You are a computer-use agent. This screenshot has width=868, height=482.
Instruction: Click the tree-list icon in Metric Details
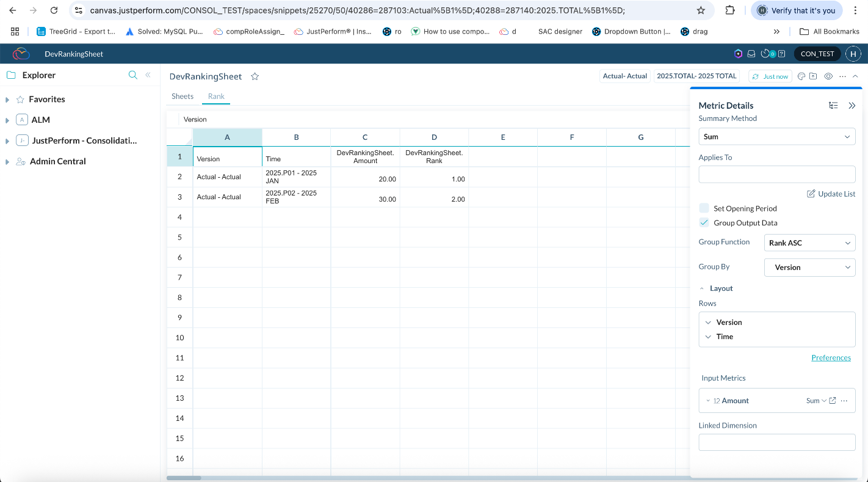833,106
